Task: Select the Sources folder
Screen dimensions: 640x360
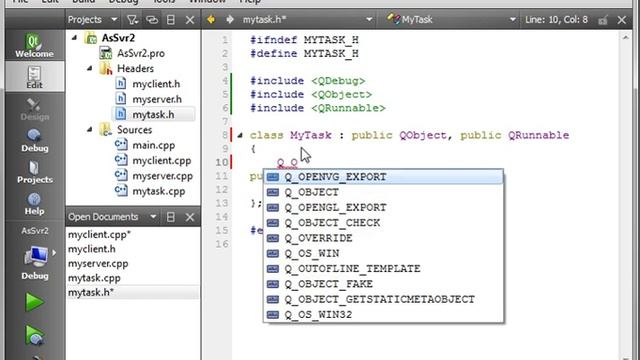Action: pos(134,129)
